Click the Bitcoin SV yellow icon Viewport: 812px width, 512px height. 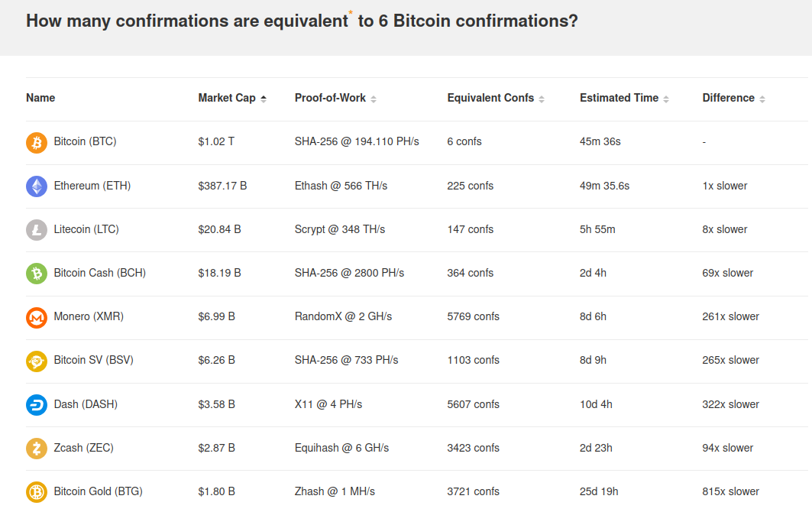(x=37, y=361)
